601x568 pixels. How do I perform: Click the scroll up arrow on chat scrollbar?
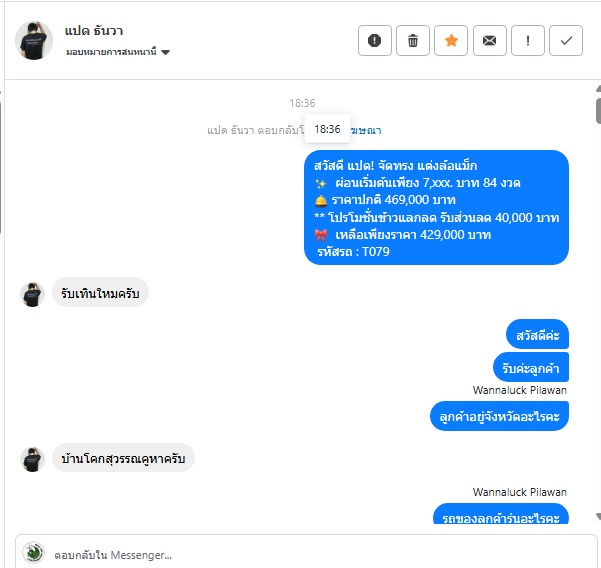click(x=598, y=89)
